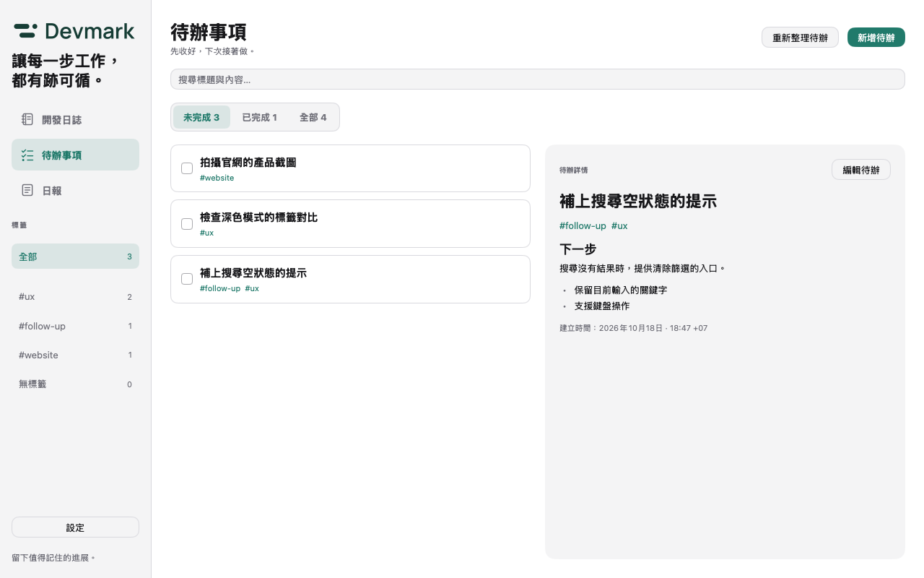
Task: Mark 補上搜尋空狀態的提示 as done
Action: pyautogui.click(x=187, y=279)
